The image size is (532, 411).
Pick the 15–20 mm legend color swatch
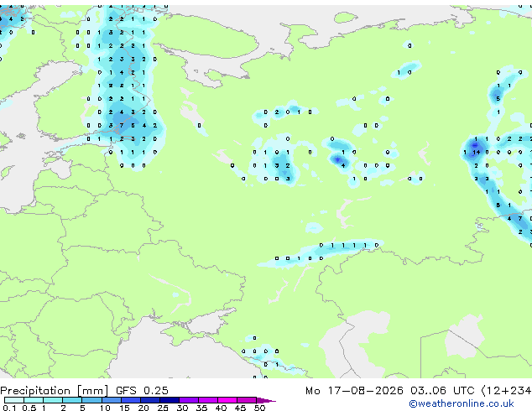[x=131, y=400]
